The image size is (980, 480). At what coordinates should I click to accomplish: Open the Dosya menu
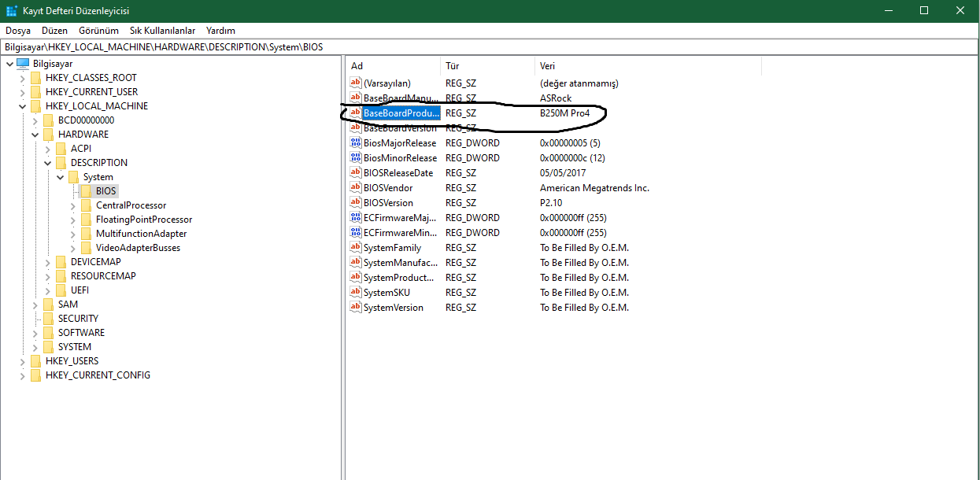(x=18, y=31)
